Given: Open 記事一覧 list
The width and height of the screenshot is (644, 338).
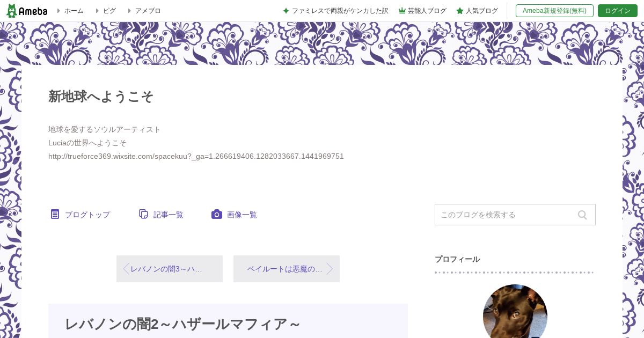Looking at the screenshot, I should pyautogui.click(x=169, y=215).
